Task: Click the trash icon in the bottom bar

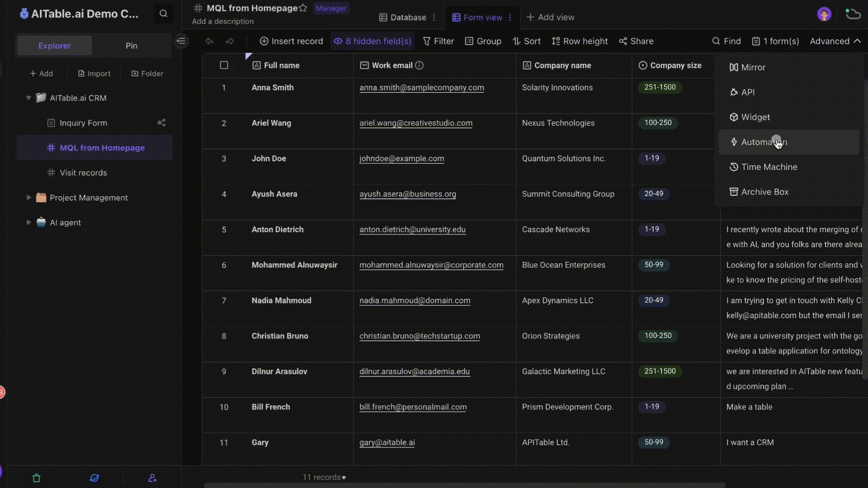Action: [x=36, y=478]
